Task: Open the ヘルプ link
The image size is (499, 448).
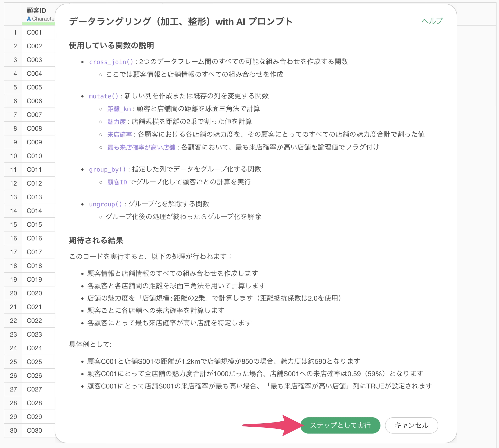Action: [432, 21]
